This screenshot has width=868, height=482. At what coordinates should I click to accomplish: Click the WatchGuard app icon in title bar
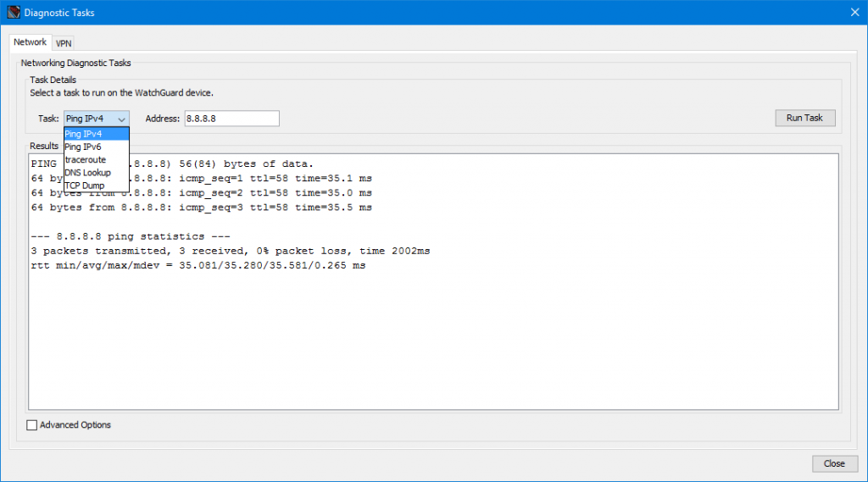tap(13, 13)
